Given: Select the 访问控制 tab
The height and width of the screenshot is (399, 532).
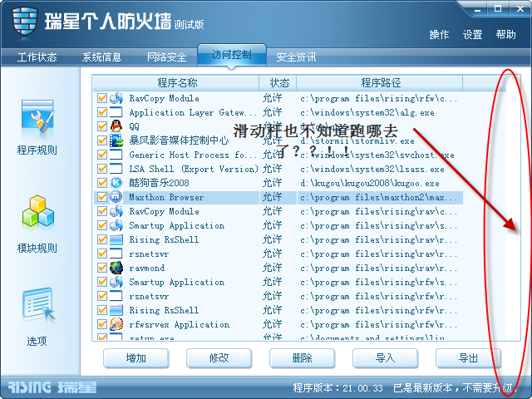Looking at the screenshot, I should [x=232, y=55].
